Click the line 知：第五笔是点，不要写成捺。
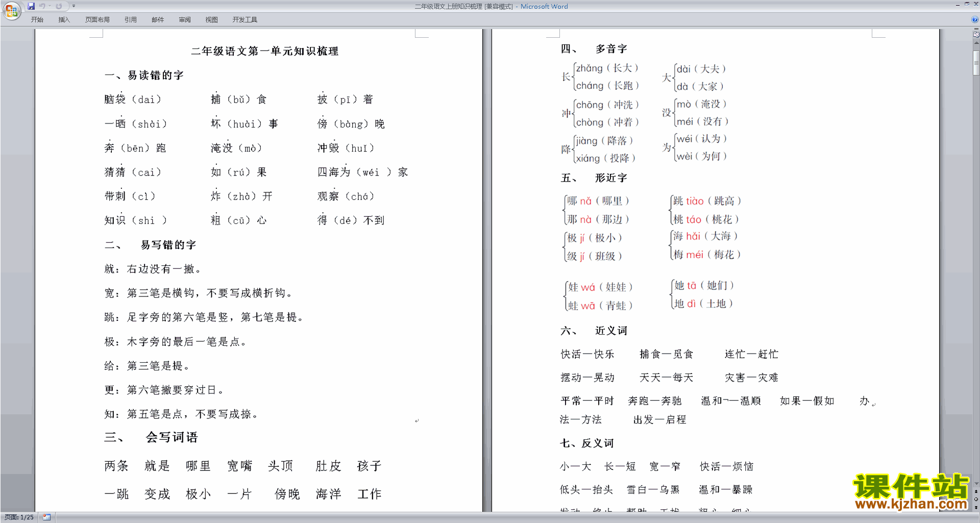 182,414
